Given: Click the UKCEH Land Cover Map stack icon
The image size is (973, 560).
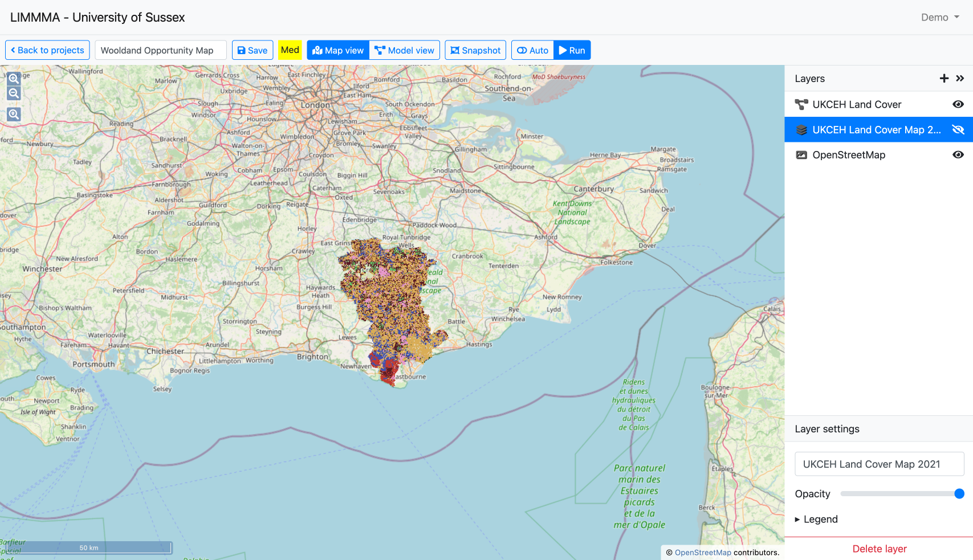Looking at the screenshot, I should coord(801,130).
